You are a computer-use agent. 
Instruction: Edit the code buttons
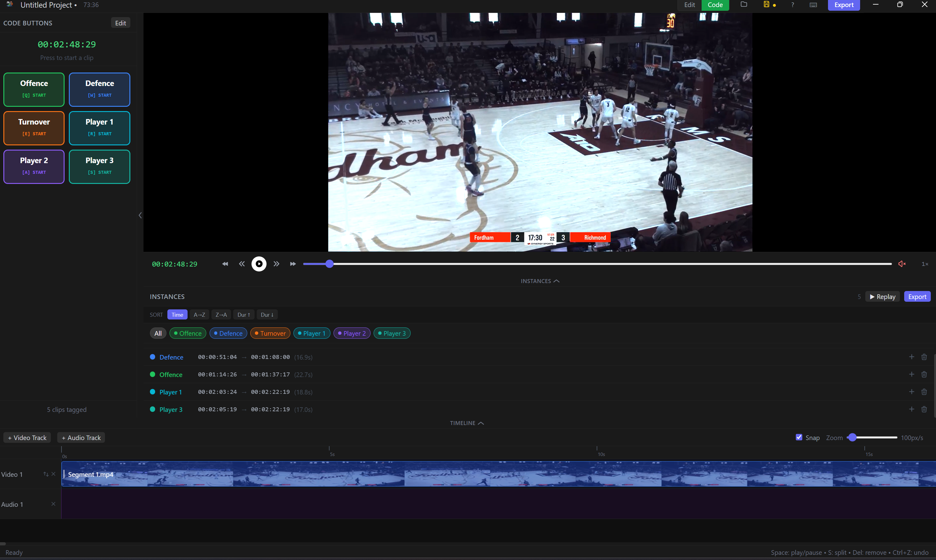pos(120,23)
